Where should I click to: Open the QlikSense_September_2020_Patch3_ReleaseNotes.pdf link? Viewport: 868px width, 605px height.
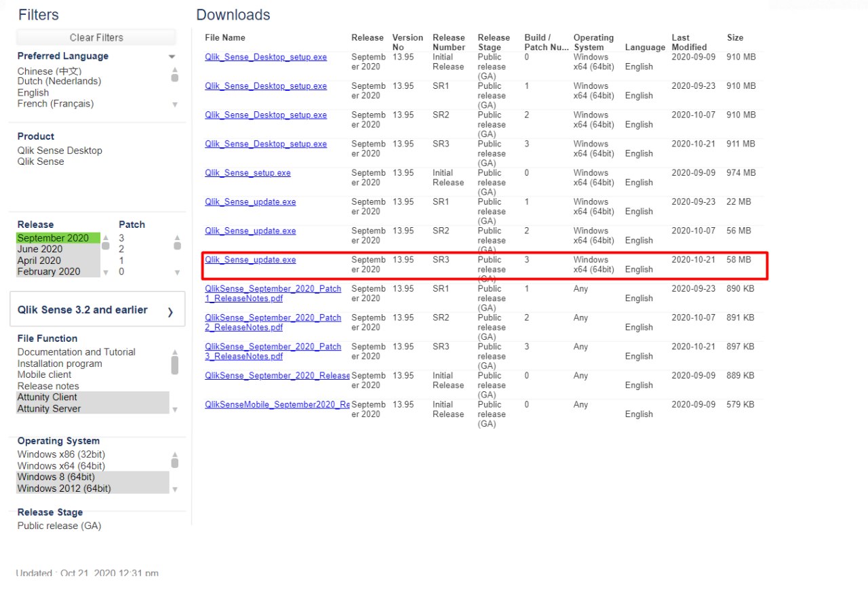pyautogui.click(x=273, y=351)
